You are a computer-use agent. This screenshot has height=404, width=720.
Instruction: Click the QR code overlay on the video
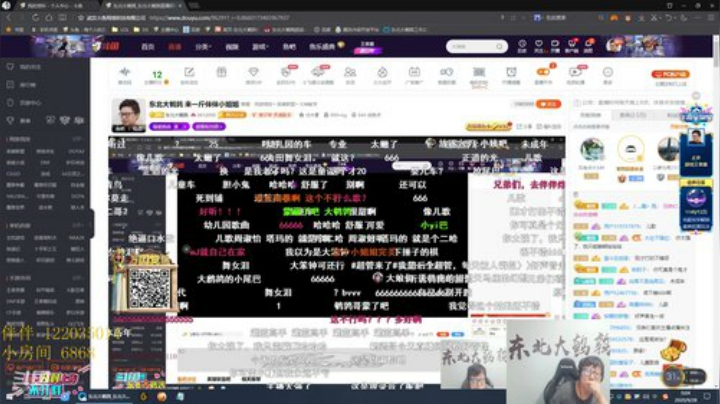(149, 288)
